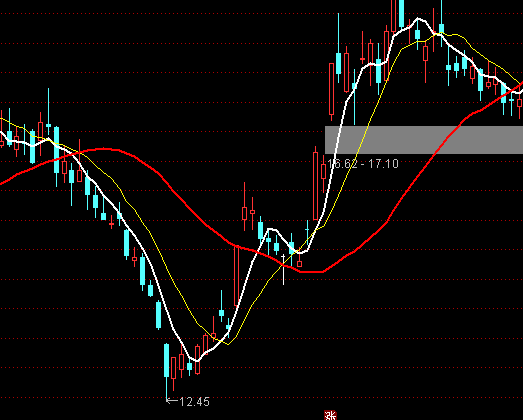Click the arrow pointing to the 12.45 low
This screenshot has width=523, height=420.
172,401
